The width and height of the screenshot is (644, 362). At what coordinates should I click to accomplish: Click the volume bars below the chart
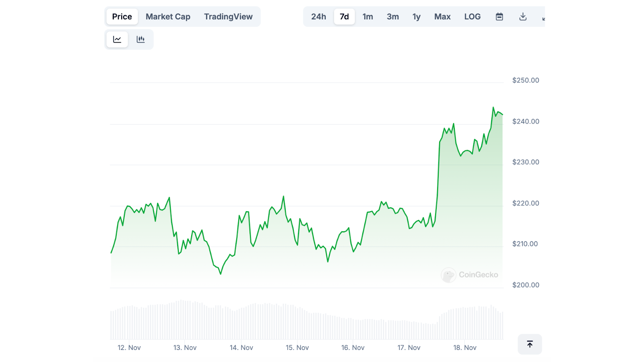pos(307,320)
